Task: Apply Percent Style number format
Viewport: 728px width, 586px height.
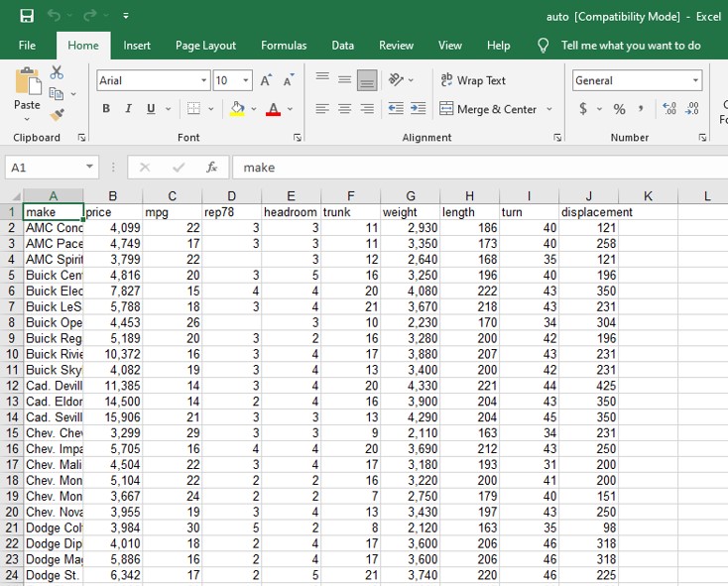Action: point(619,109)
